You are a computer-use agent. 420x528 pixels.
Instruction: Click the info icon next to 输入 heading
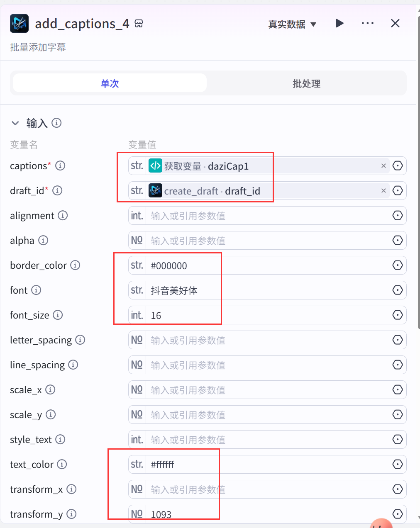(56, 123)
